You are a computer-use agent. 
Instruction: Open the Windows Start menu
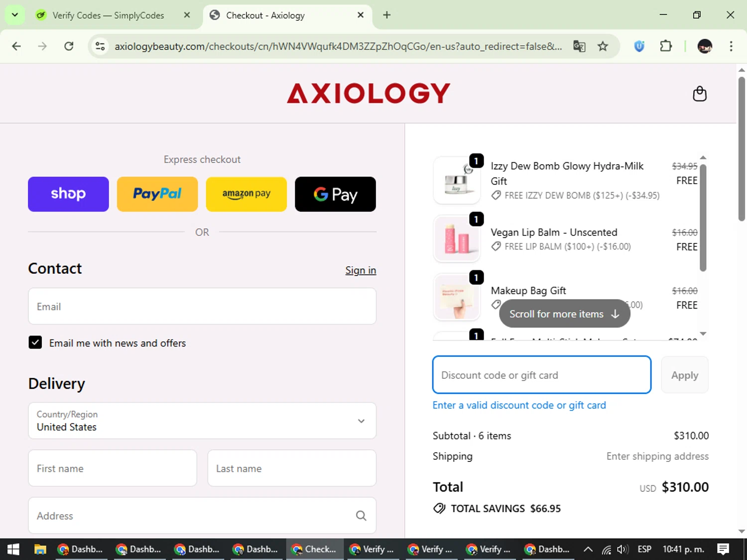coord(13,549)
